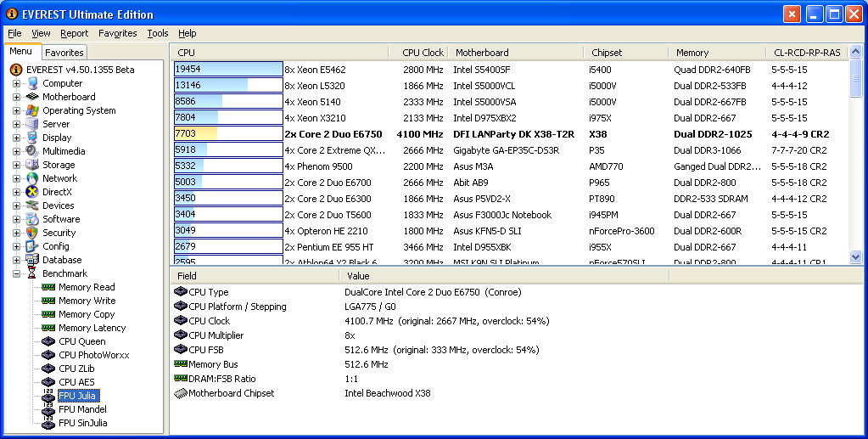Viewport: 868px width, 439px height.
Task: Click the FPU Mandel chip icon
Action: coord(48,409)
